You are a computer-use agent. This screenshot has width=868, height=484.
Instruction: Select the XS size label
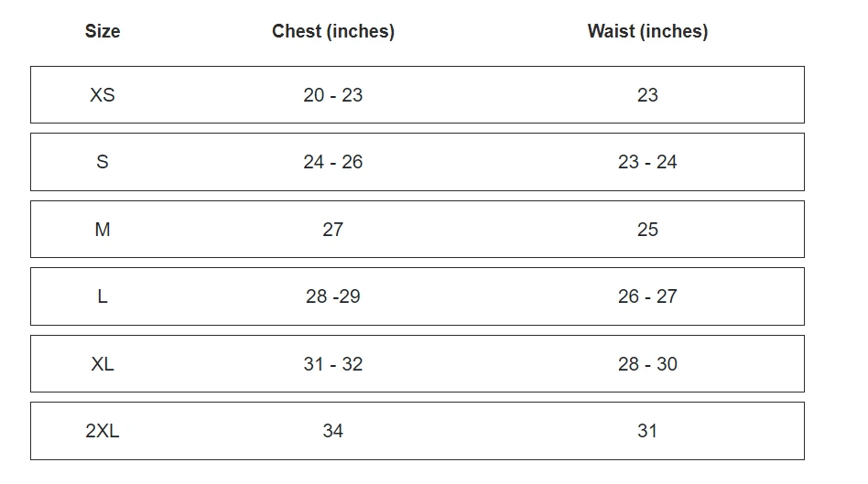point(103,95)
